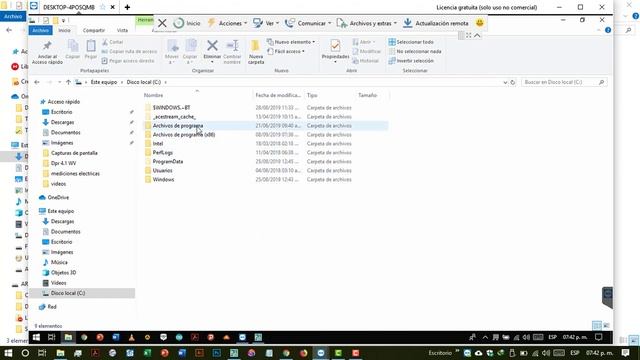The width and height of the screenshot is (640, 360).
Task: Sort by the Tipo column header
Action: point(312,95)
